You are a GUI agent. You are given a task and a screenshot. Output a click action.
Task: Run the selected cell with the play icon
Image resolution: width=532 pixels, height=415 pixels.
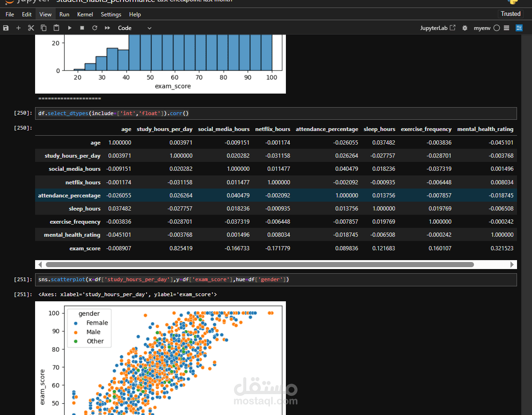70,28
